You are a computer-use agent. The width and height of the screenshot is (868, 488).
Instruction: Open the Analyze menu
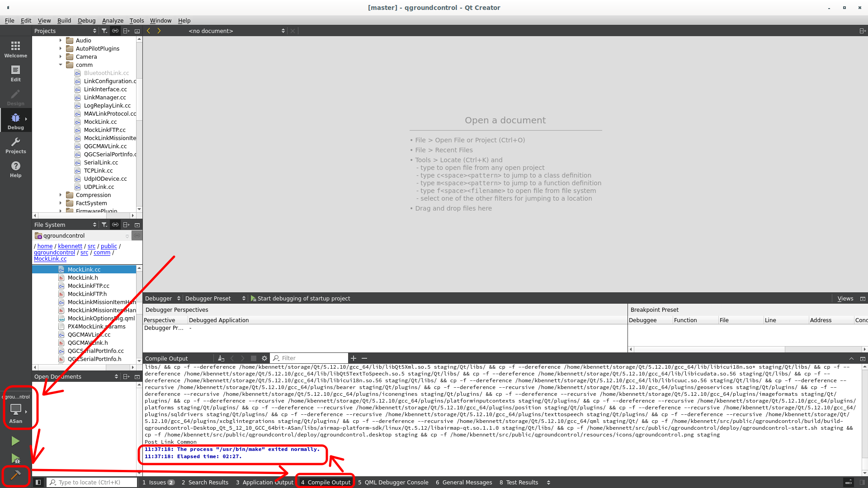point(113,20)
